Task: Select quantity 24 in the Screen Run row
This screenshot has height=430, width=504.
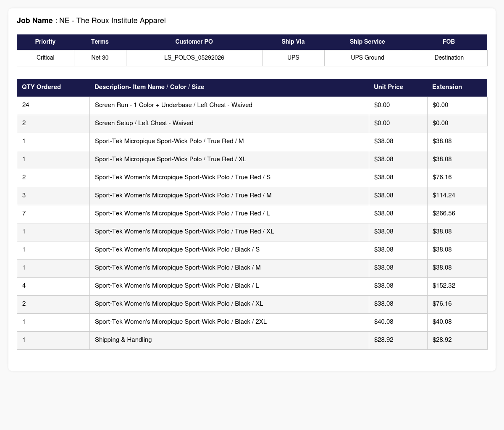Action: click(x=26, y=105)
